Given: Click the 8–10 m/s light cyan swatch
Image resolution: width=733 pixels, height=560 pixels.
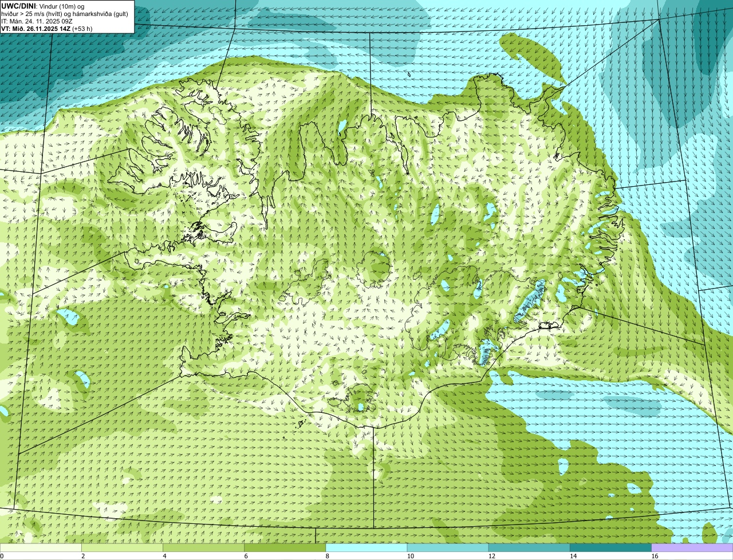Looking at the screenshot, I should click(x=366, y=548).
